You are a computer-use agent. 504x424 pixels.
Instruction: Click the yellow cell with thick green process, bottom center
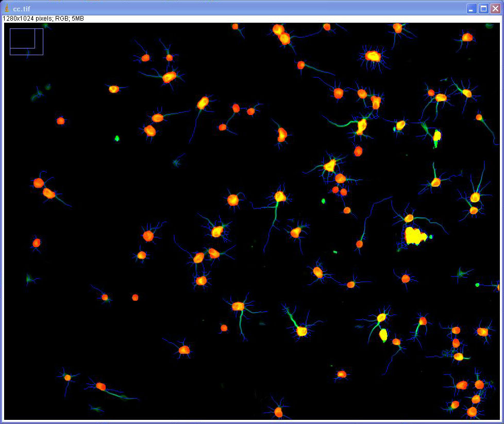click(301, 331)
